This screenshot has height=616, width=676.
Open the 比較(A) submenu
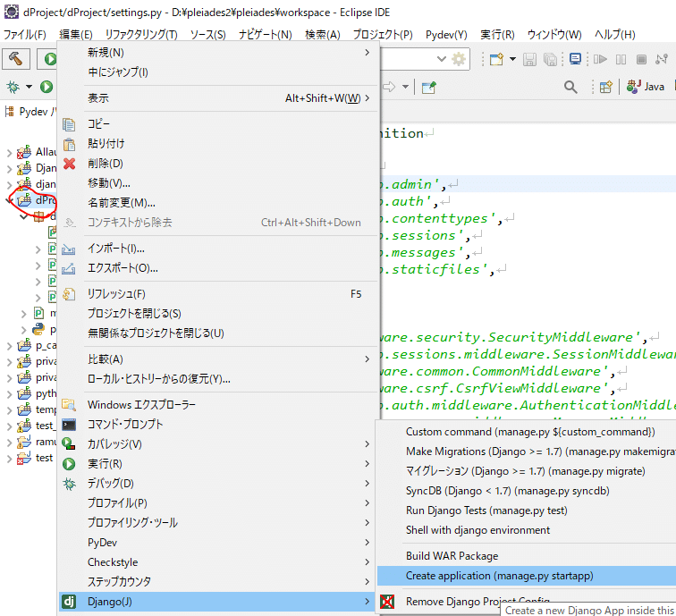click(x=218, y=359)
